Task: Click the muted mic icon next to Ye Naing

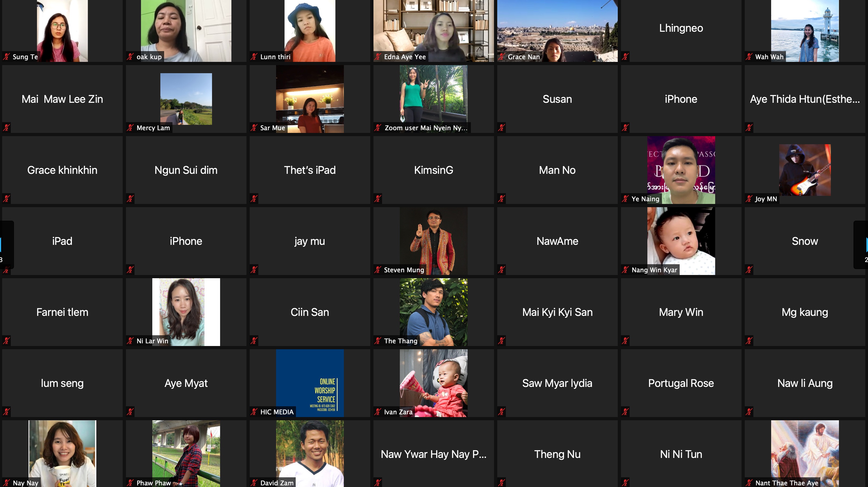Action: (626, 199)
